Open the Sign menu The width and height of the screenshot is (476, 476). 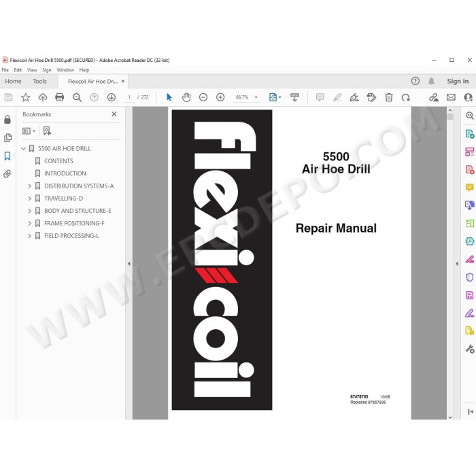(47, 70)
